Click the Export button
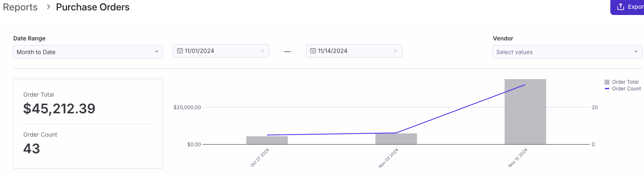The image size is (644, 180). [627, 7]
